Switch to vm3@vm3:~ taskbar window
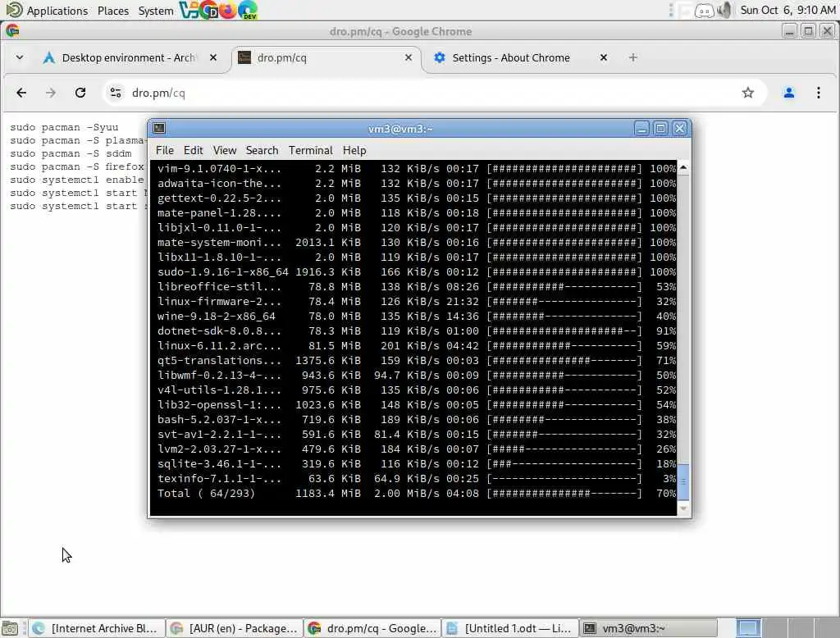This screenshot has height=638, width=840. coord(649,628)
